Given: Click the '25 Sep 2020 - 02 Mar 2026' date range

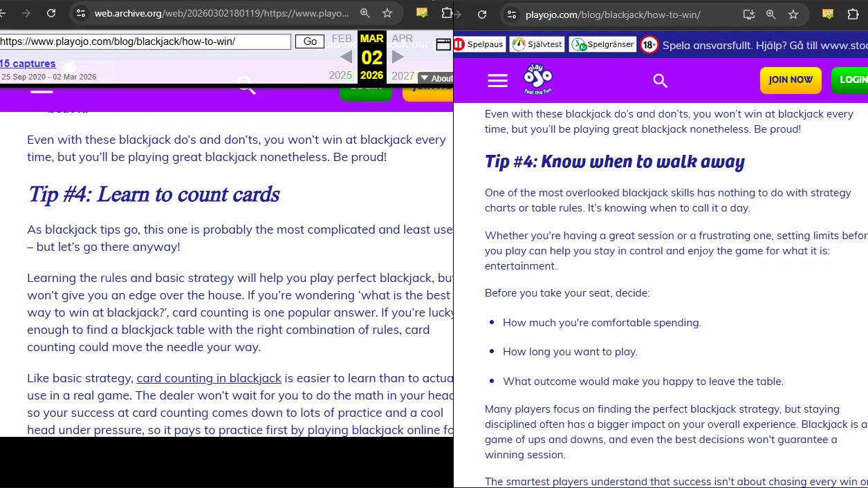Looking at the screenshot, I should tap(48, 77).
